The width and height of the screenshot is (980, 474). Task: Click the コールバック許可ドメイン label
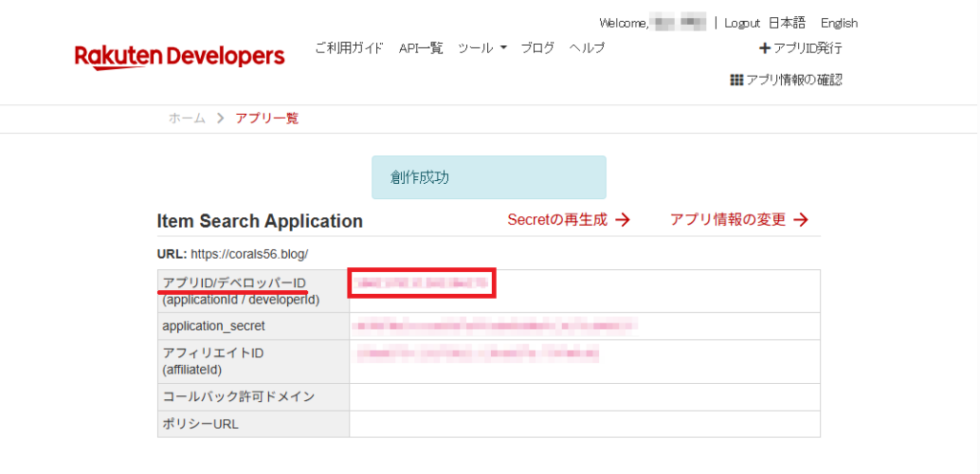coord(238,396)
